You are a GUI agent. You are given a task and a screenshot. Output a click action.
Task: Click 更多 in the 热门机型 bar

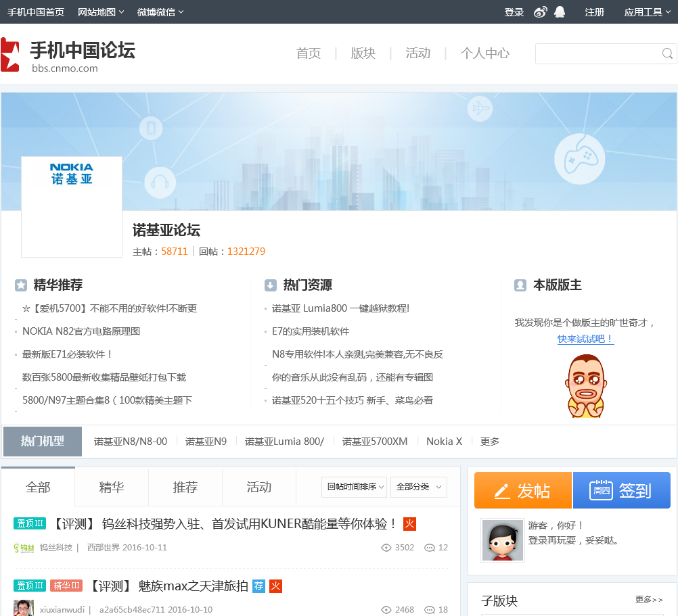pyautogui.click(x=489, y=442)
